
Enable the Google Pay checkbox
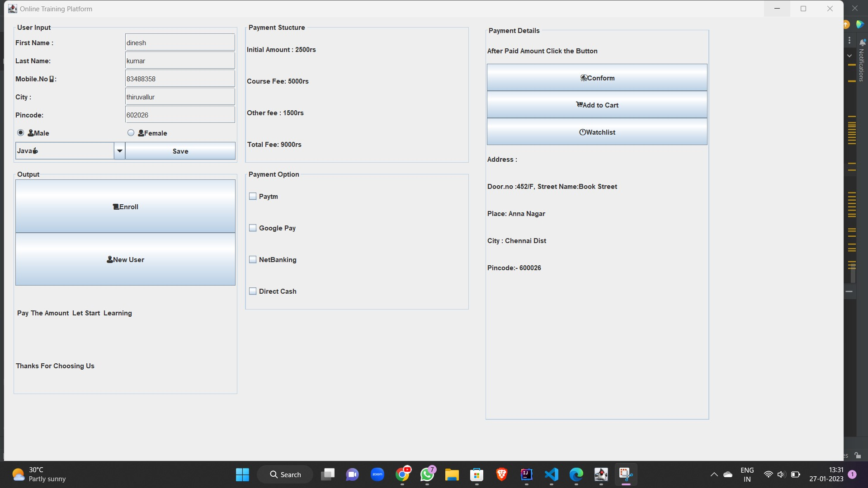[253, 228]
